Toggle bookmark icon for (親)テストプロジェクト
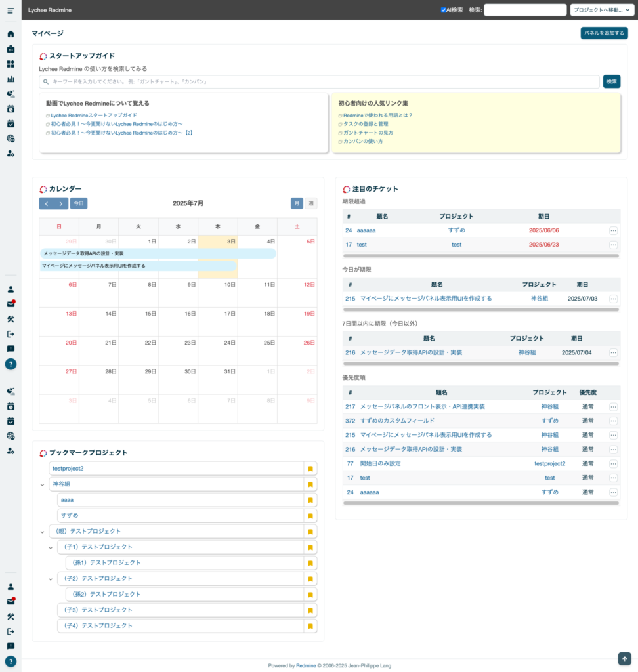The width and height of the screenshot is (638, 672). point(310,532)
